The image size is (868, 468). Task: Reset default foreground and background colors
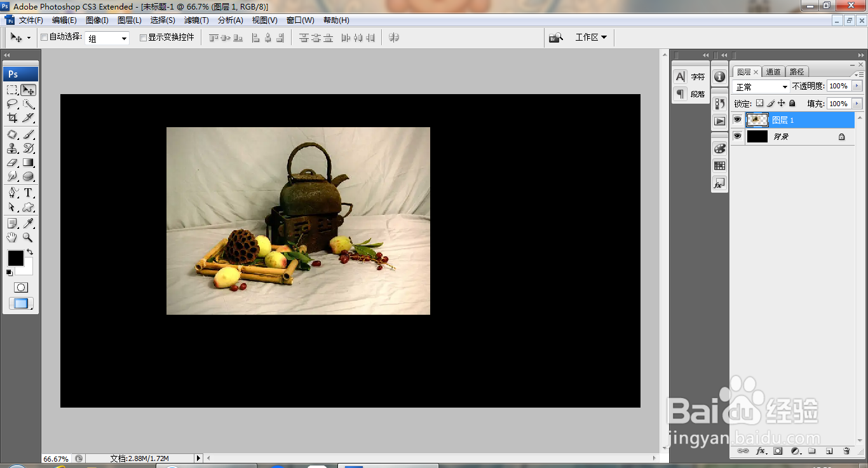pyautogui.click(x=10, y=273)
